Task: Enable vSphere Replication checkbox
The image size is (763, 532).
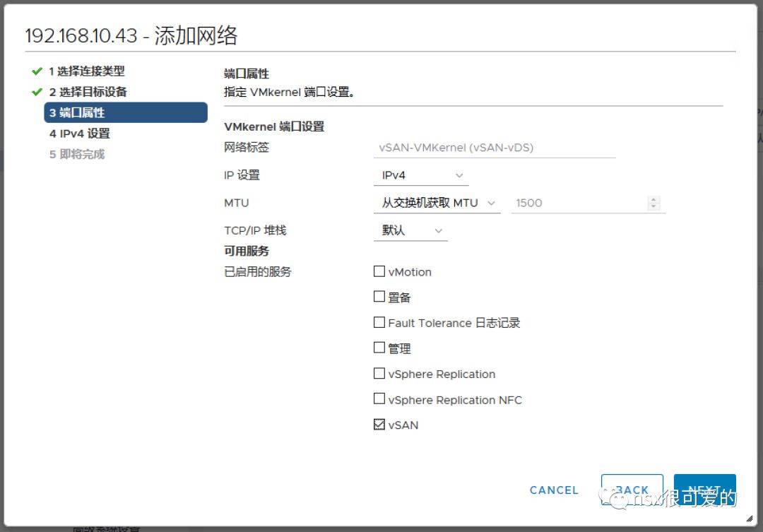Action: (x=379, y=374)
